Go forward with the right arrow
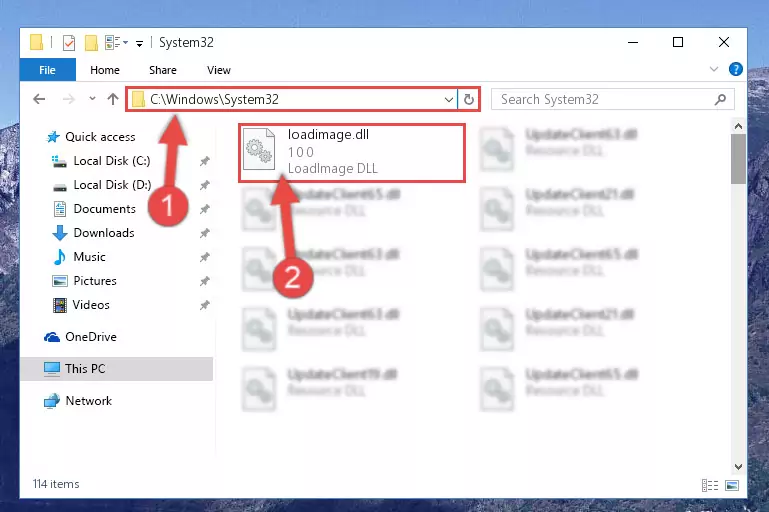 click(69, 100)
